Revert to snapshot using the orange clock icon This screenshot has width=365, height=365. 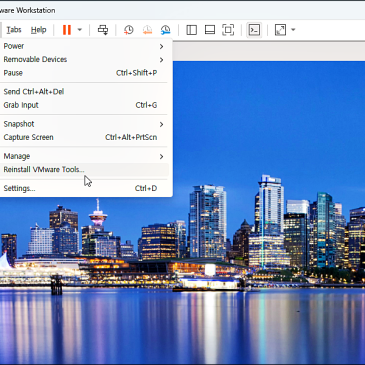point(147,30)
